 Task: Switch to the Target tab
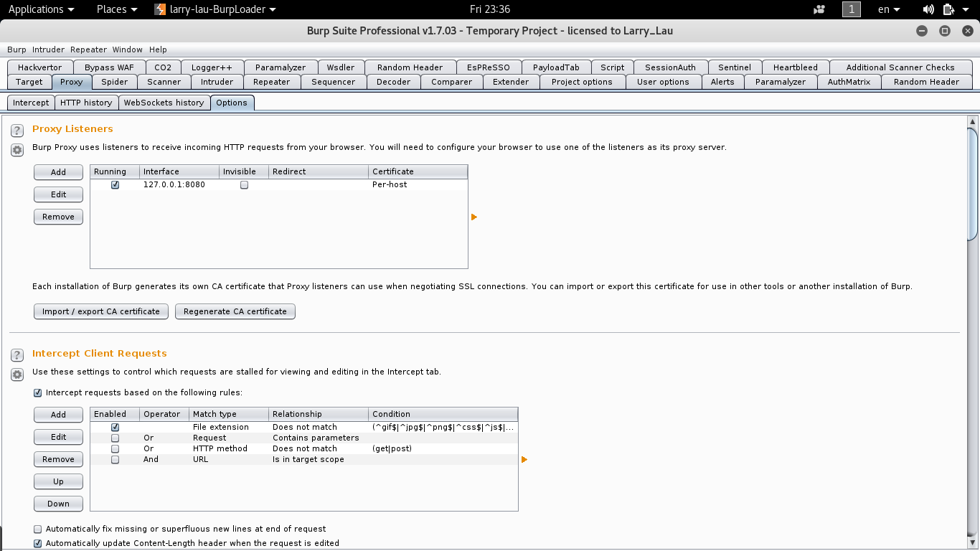[x=29, y=82]
